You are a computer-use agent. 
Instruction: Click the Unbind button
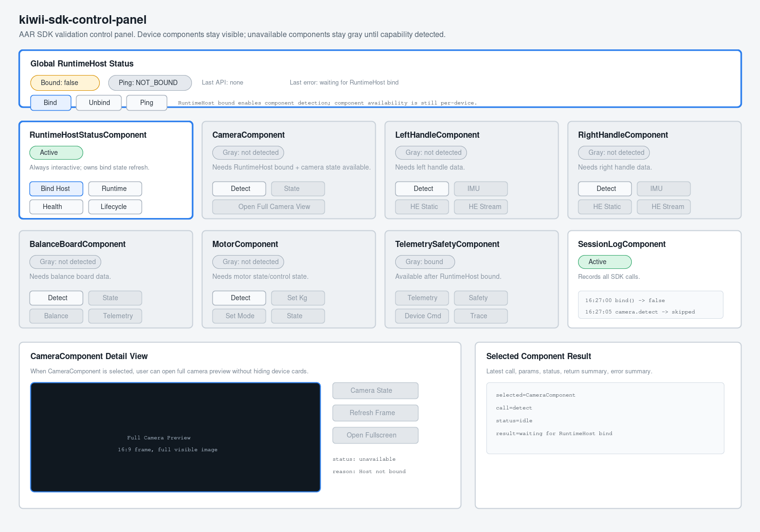point(99,103)
